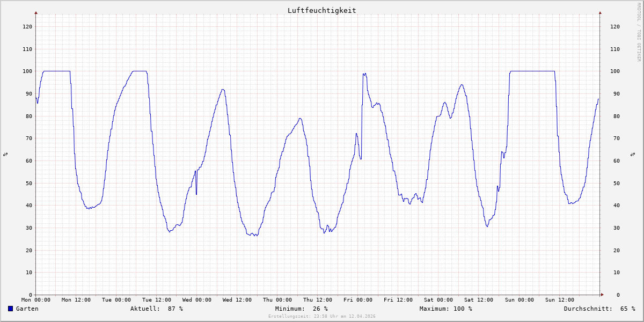Viewport: 644px width, 322px height.
Task: Click the arrow atop the left y-axis
Action: pos(36,12)
